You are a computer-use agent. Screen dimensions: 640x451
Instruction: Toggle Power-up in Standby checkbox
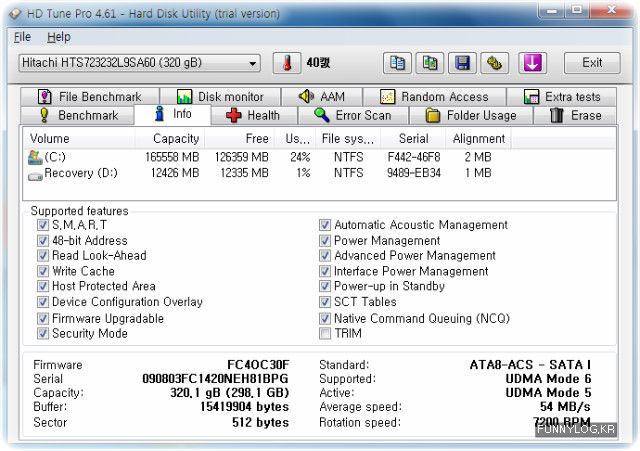(325, 286)
